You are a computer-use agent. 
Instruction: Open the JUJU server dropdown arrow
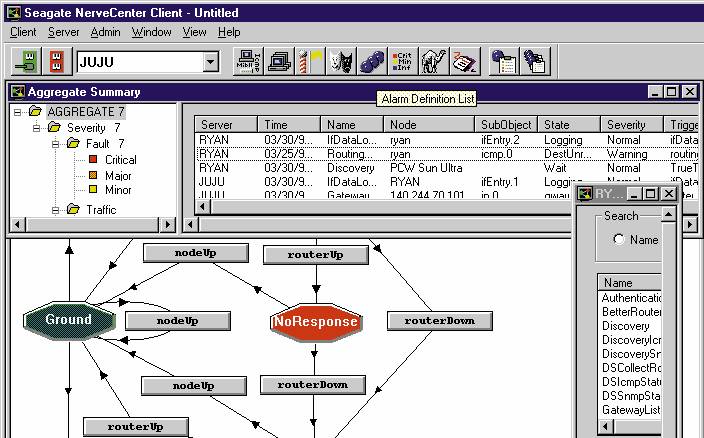click(211, 61)
